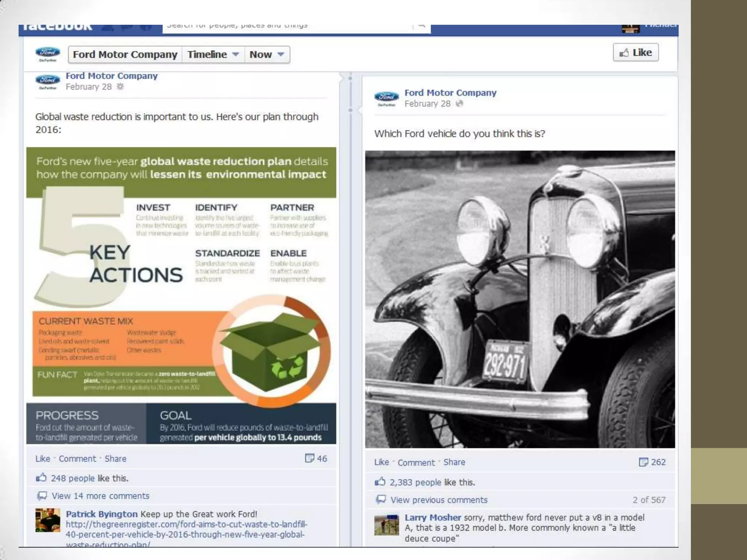
Task: Click Share on the waste reduction post
Action: coord(115,459)
